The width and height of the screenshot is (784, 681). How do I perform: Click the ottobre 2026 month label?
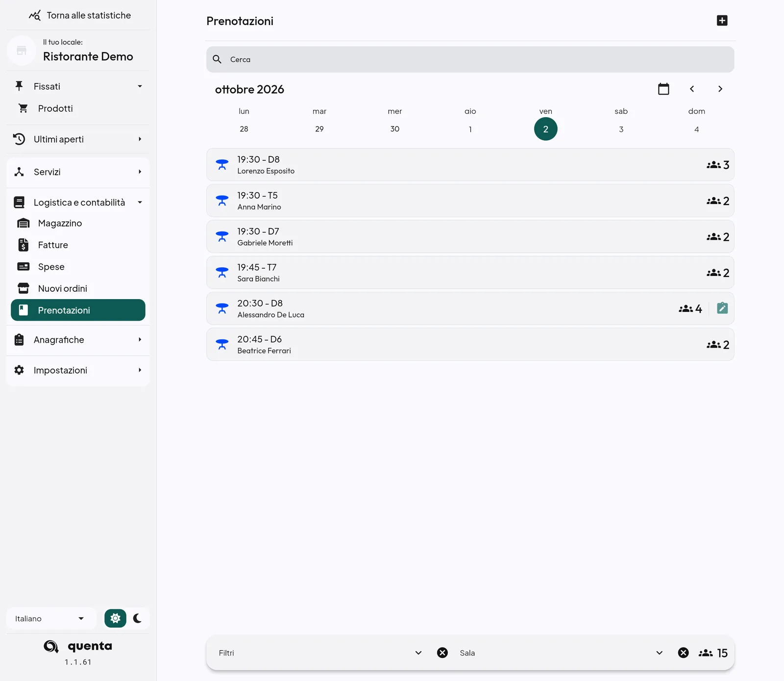[x=249, y=89]
